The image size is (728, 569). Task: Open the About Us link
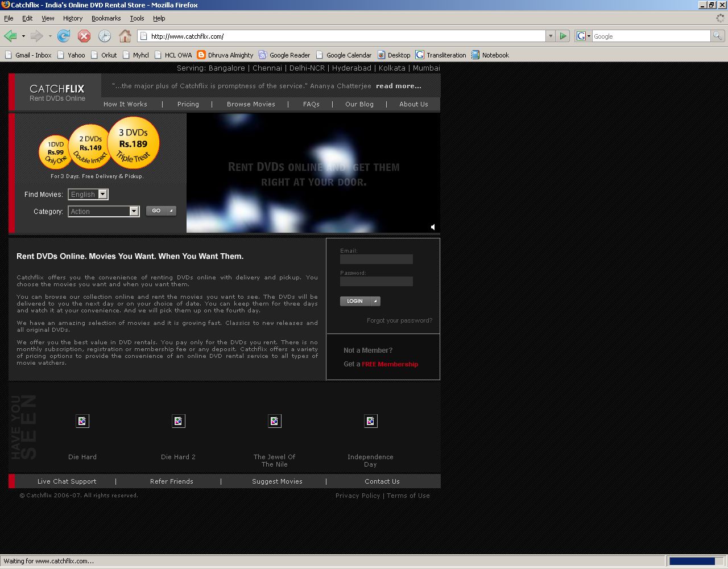pos(413,104)
